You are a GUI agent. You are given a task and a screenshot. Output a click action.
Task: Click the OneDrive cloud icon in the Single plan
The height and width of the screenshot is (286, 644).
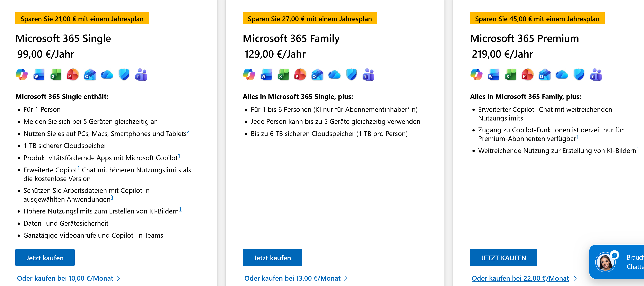(107, 74)
